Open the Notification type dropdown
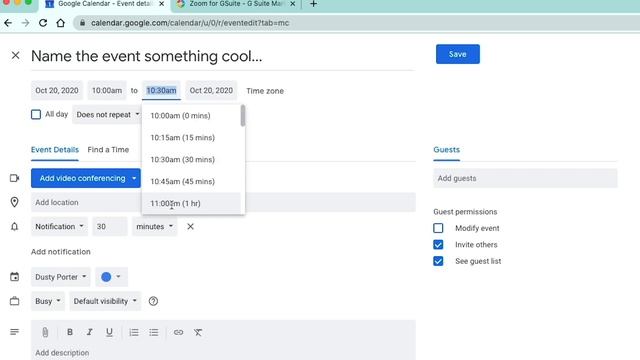Image resolution: width=640 pixels, height=360 pixels. pos(59,227)
